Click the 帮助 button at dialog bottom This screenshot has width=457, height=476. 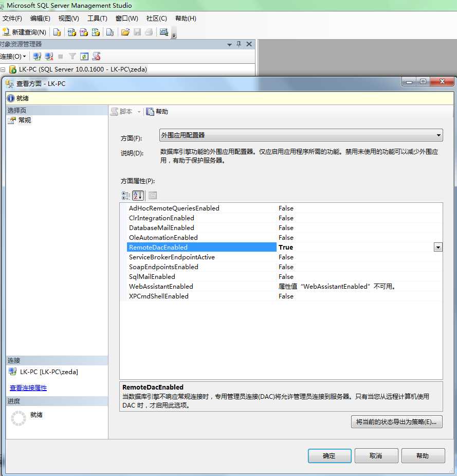click(x=423, y=455)
